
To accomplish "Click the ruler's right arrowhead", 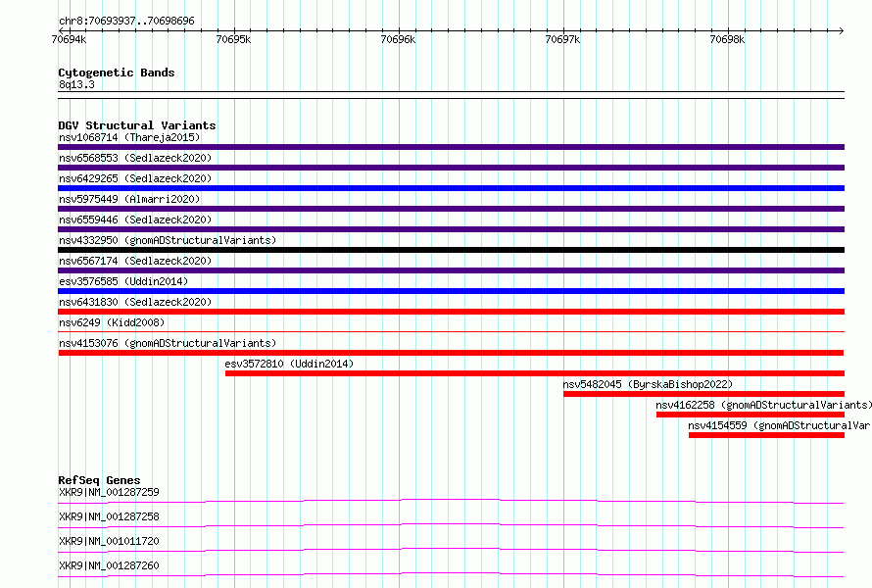I will (x=842, y=30).
